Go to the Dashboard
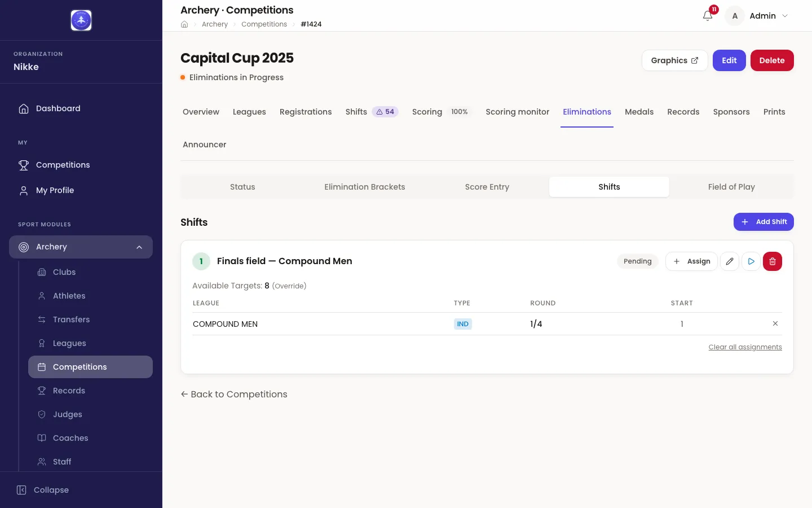The height and width of the screenshot is (508, 812). (81, 108)
